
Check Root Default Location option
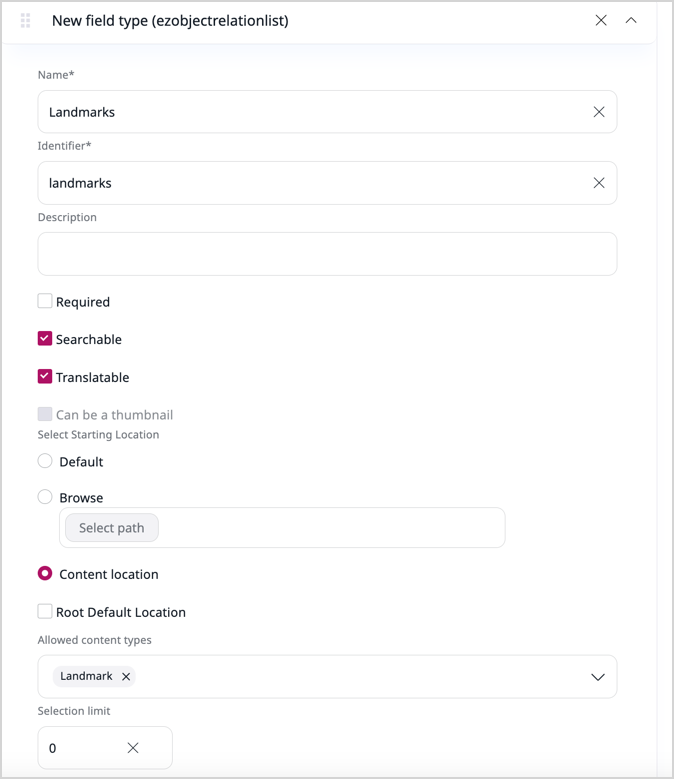(45, 611)
